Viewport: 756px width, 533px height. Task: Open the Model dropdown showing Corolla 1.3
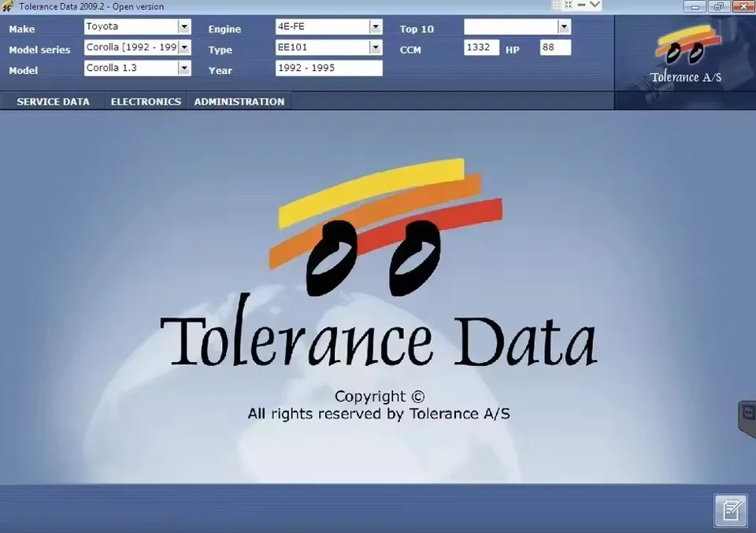[x=186, y=68]
